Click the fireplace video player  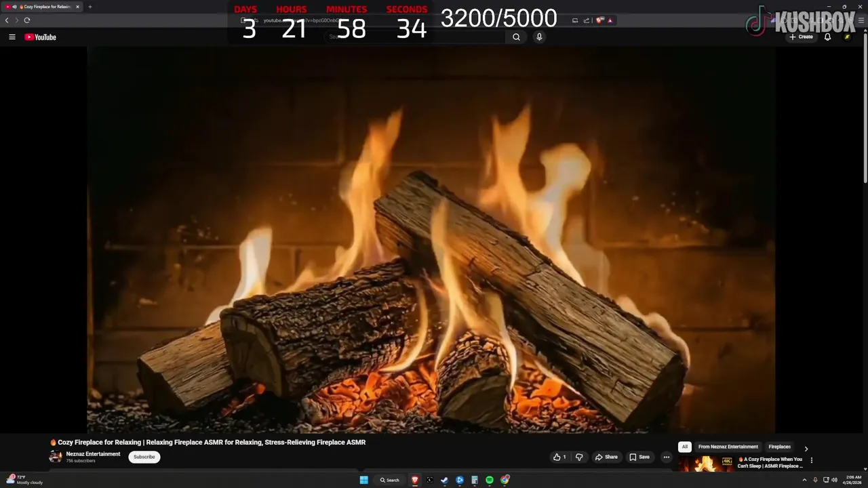[x=431, y=240]
